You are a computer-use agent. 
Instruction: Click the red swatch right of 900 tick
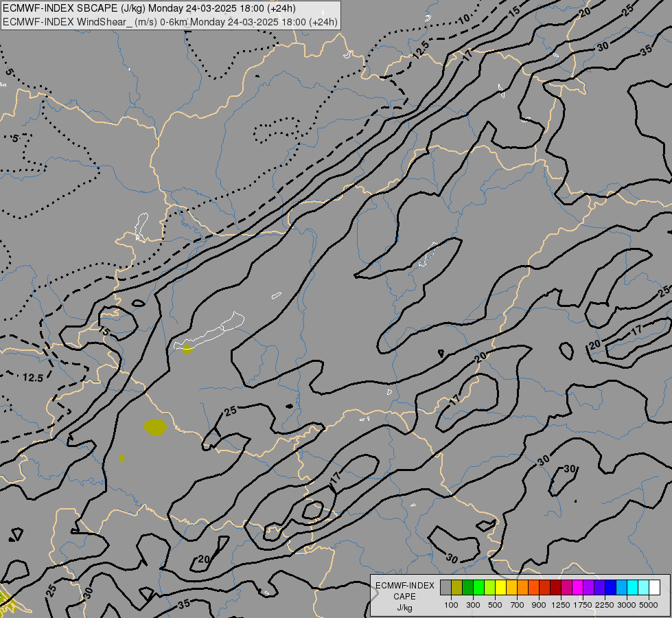pos(545,587)
